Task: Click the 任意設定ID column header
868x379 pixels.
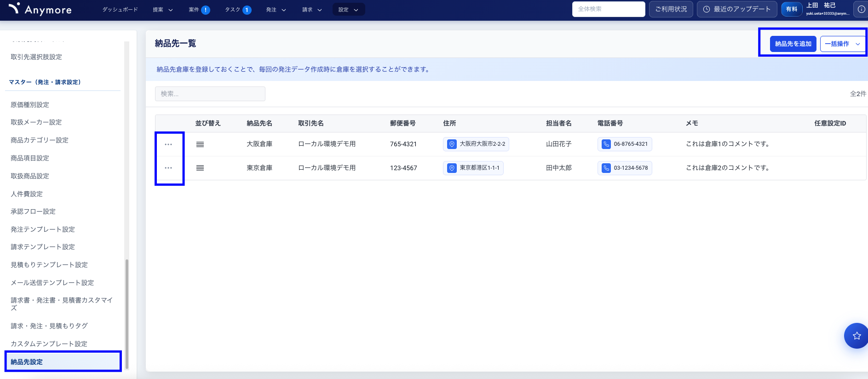Action: pos(830,123)
